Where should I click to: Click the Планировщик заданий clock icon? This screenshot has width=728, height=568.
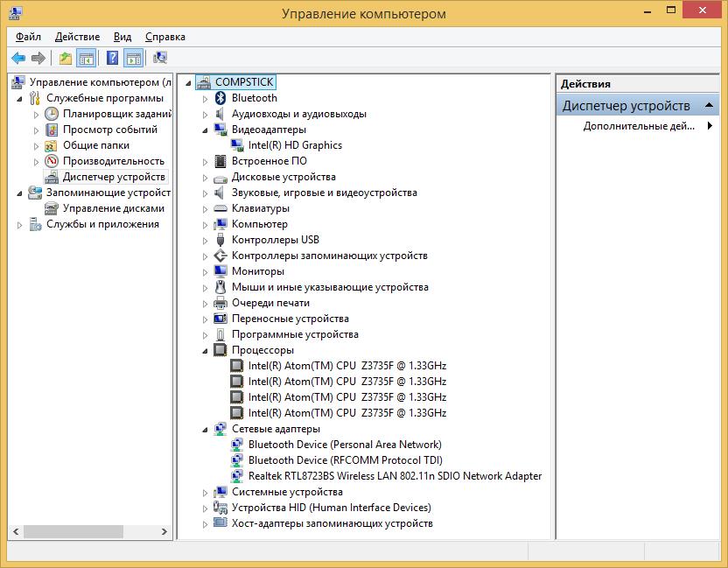[x=52, y=114]
